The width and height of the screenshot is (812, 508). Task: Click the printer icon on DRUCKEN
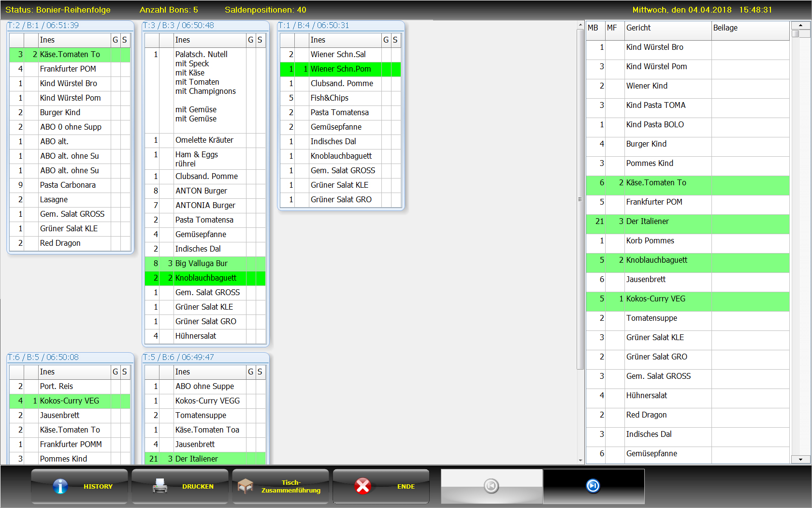click(160, 486)
